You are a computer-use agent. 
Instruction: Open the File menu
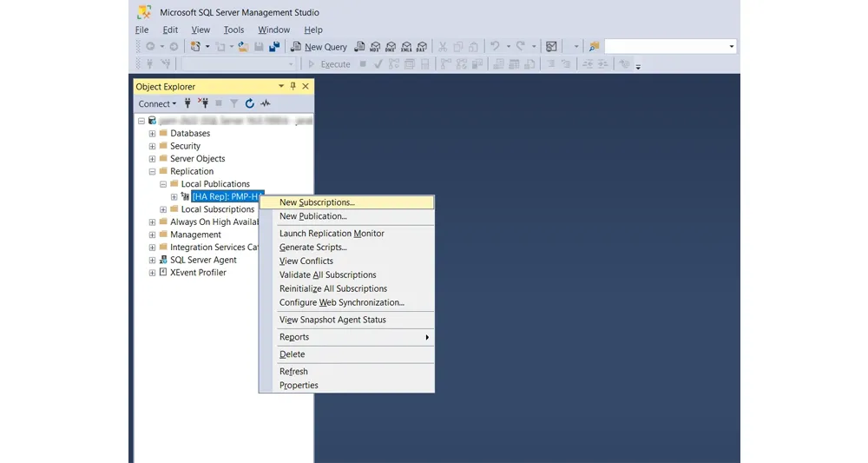click(x=141, y=30)
